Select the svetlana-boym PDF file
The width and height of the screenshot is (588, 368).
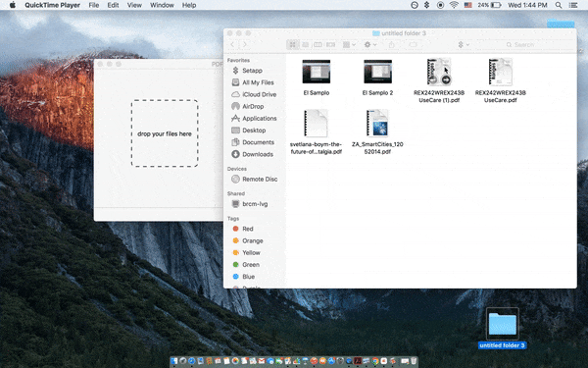coord(317,132)
